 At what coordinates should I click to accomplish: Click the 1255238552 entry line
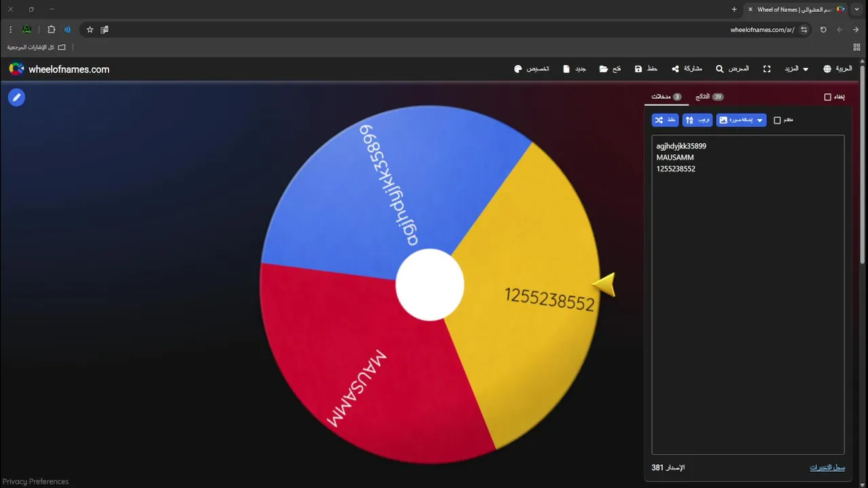click(675, 169)
